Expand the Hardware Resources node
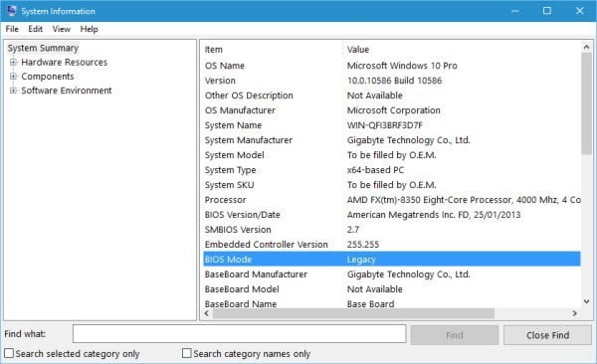The image size is (597, 364). point(13,62)
